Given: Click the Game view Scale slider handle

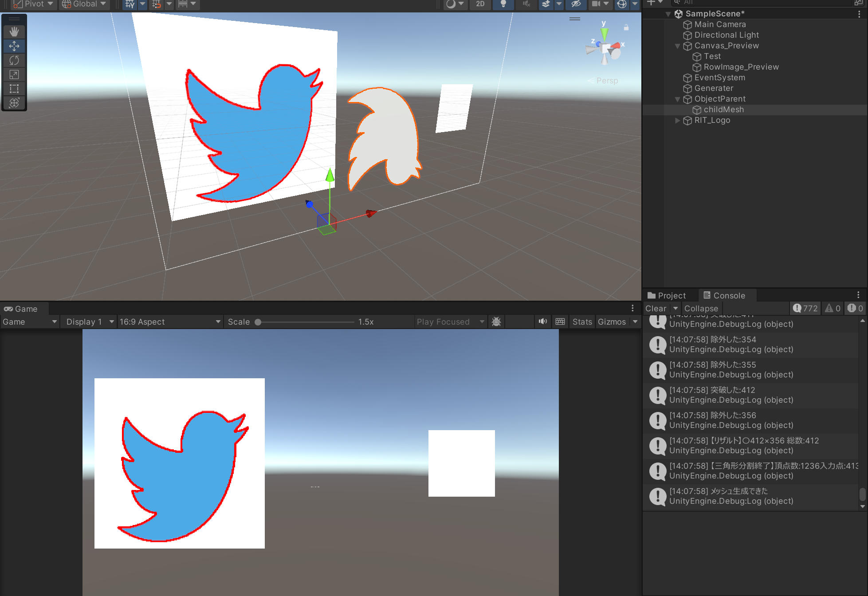Looking at the screenshot, I should tap(258, 322).
